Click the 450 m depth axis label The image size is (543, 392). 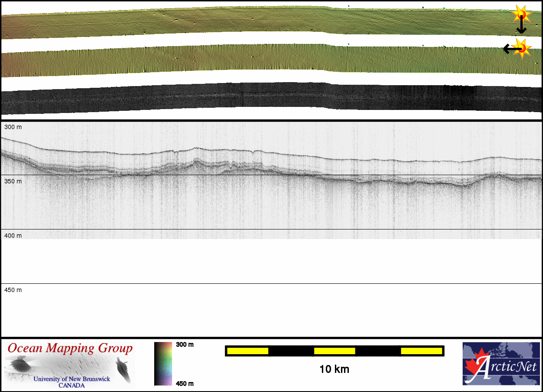coord(13,290)
